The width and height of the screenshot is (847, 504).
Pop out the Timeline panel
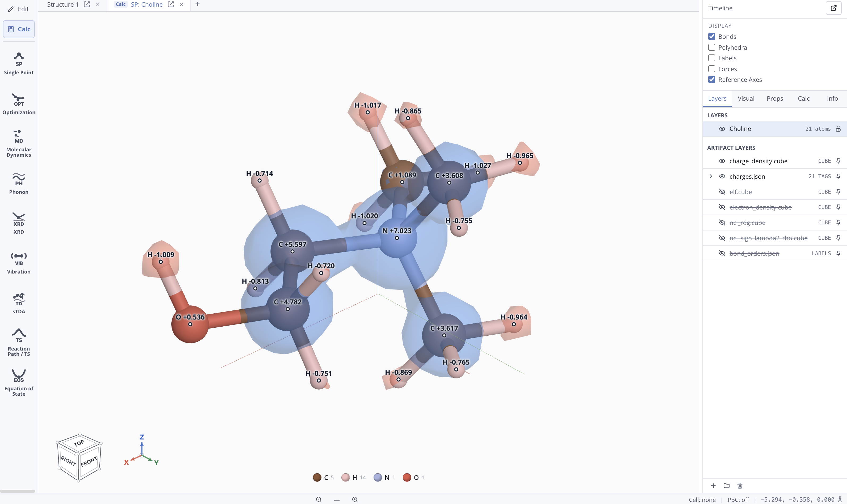tap(833, 8)
